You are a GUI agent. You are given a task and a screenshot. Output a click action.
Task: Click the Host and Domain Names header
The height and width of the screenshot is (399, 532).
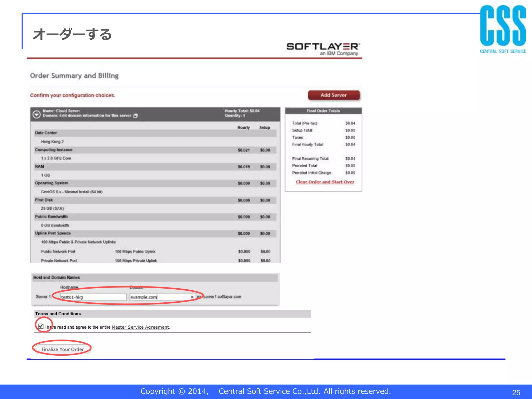tap(155, 277)
